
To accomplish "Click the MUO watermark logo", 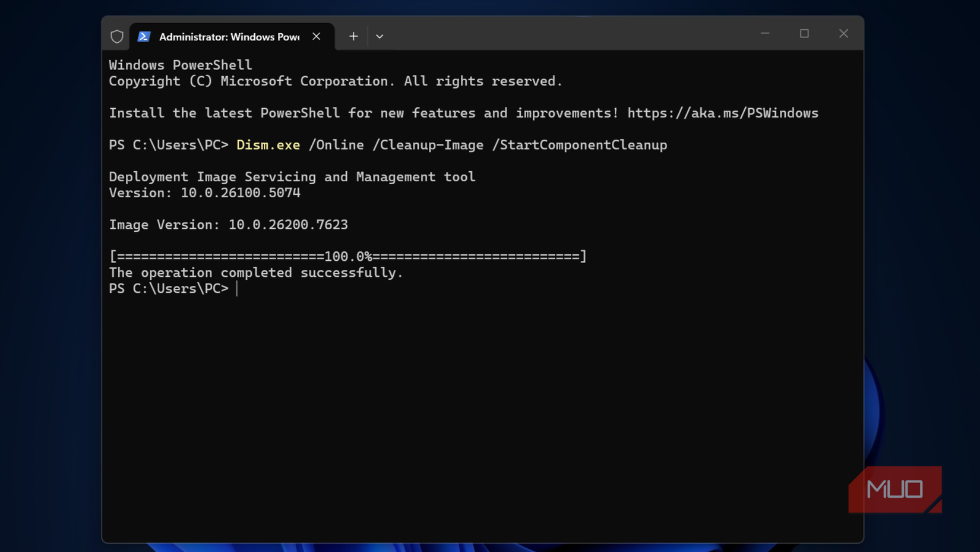I will coord(894,490).
